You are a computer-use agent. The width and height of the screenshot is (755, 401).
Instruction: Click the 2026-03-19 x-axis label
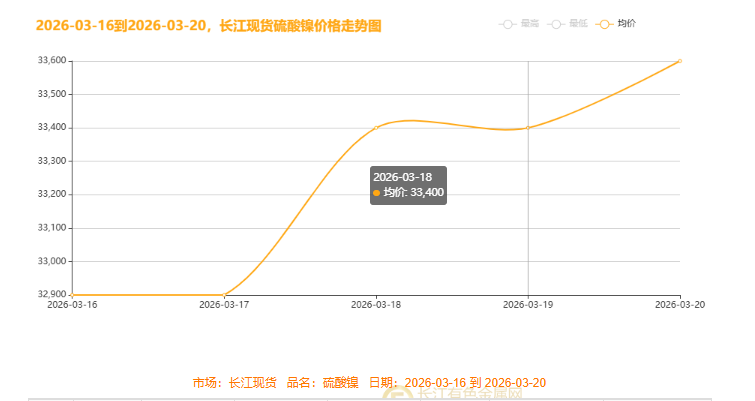click(528, 305)
